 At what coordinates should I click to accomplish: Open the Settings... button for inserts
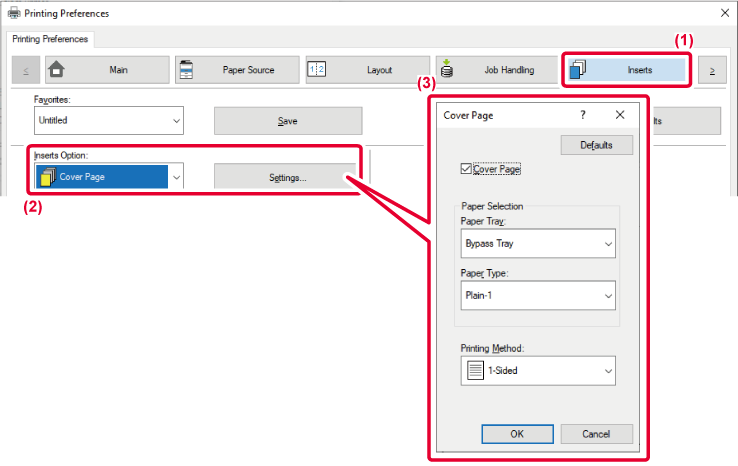(x=287, y=177)
